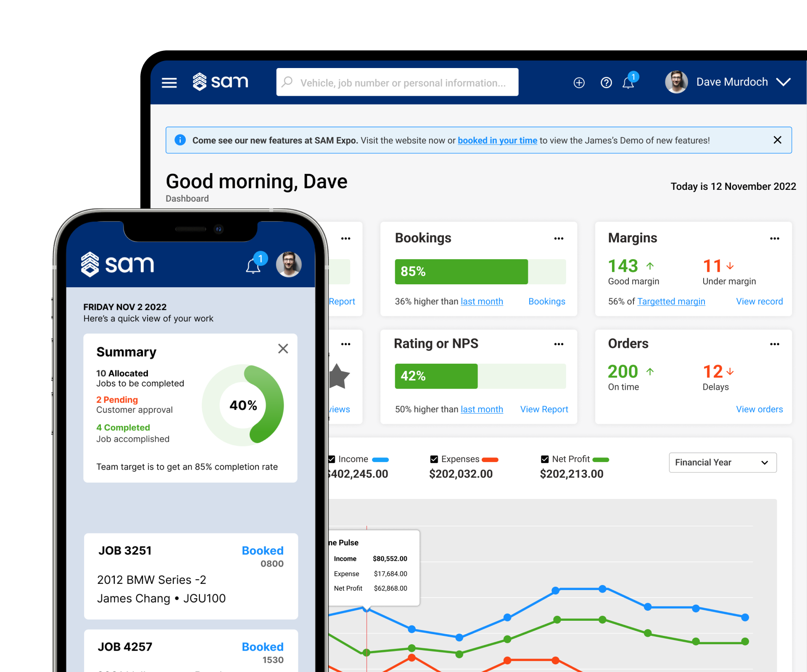Click the vehicle search input field
Screen dimensions: 807x672
coord(397,82)
